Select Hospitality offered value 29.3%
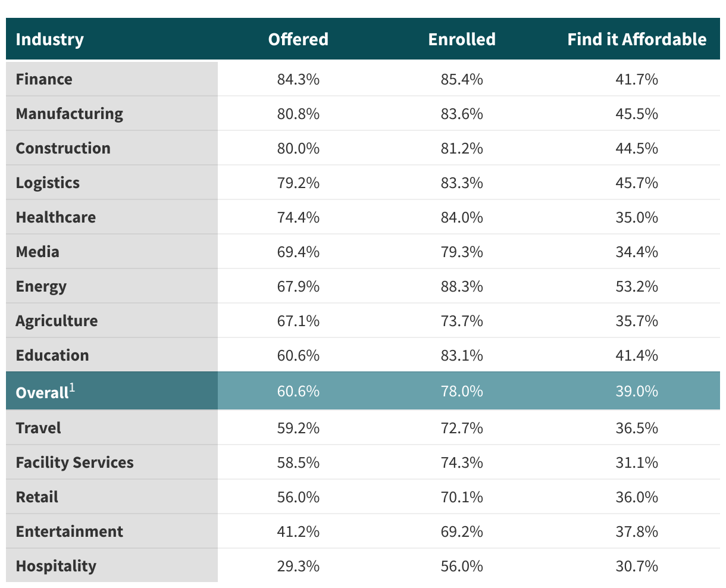Screen dimensions: 726x588 point(298,566)
